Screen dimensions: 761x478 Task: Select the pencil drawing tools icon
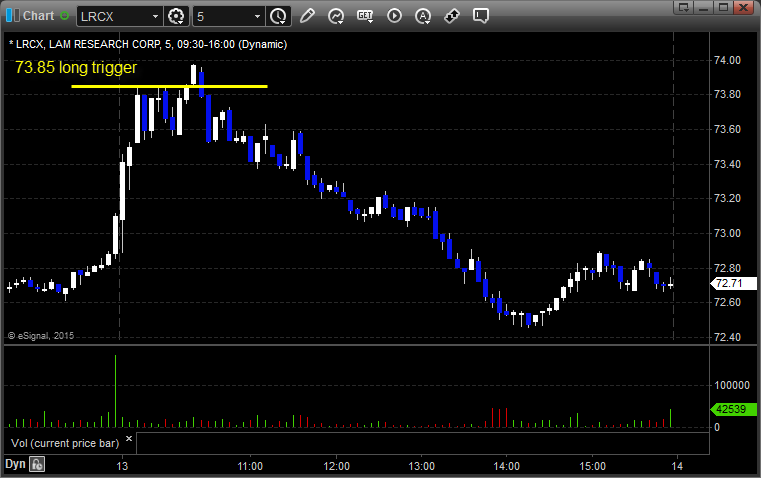point(307,16)
